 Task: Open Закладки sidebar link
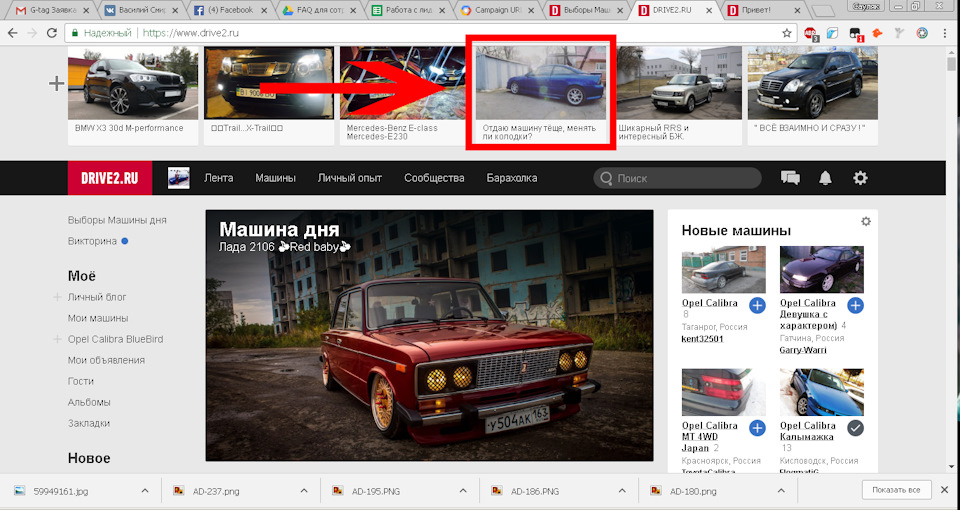pos(89,423)
